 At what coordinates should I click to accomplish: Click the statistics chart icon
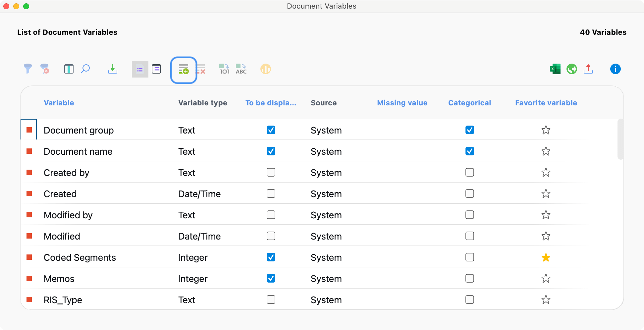coord(265,69)
